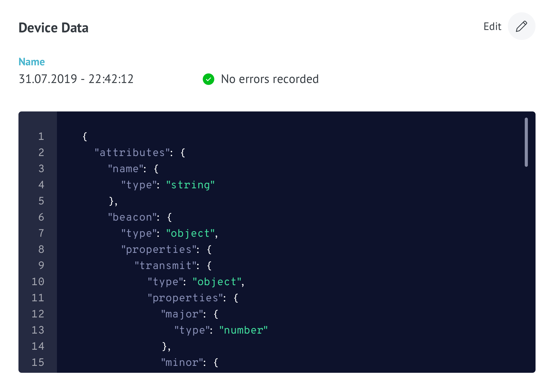Image resolution: width=554 pixels, height=392 pixels.
Task: Click line number 1 in the gutter
Action: pos(41,136)
